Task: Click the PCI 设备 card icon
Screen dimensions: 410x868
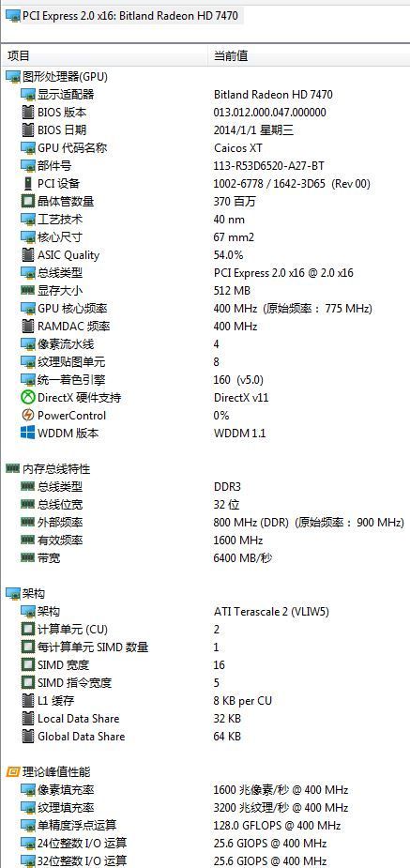Action: coord(27,183)
